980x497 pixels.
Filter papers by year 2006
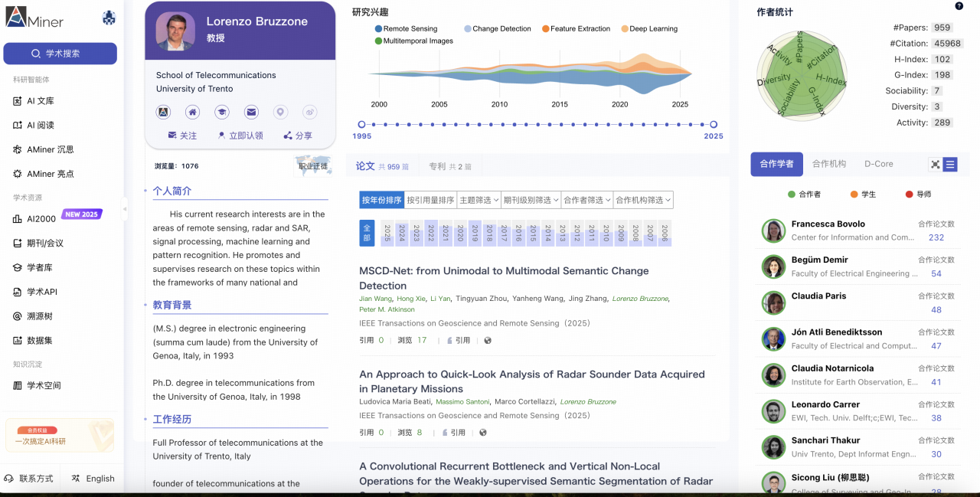click(665, 233)
